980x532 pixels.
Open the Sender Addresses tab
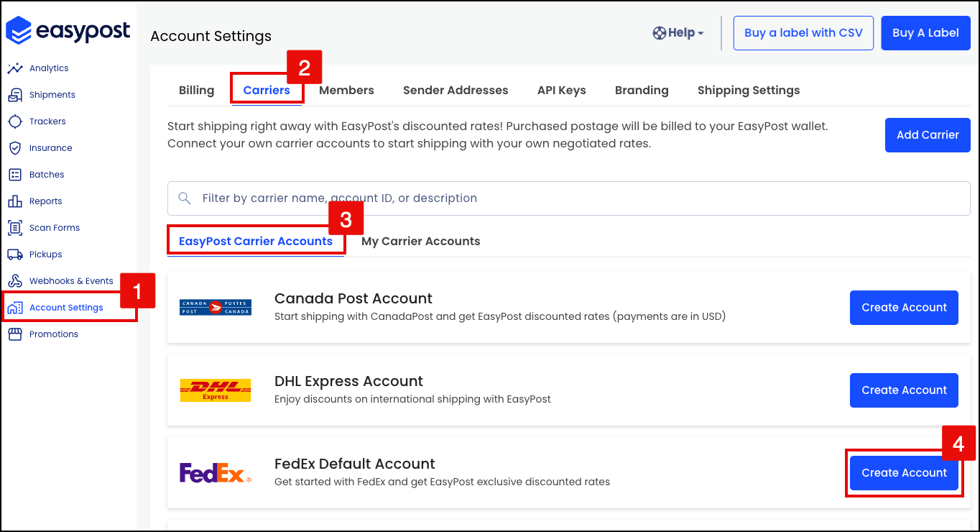tap(456, 91)
